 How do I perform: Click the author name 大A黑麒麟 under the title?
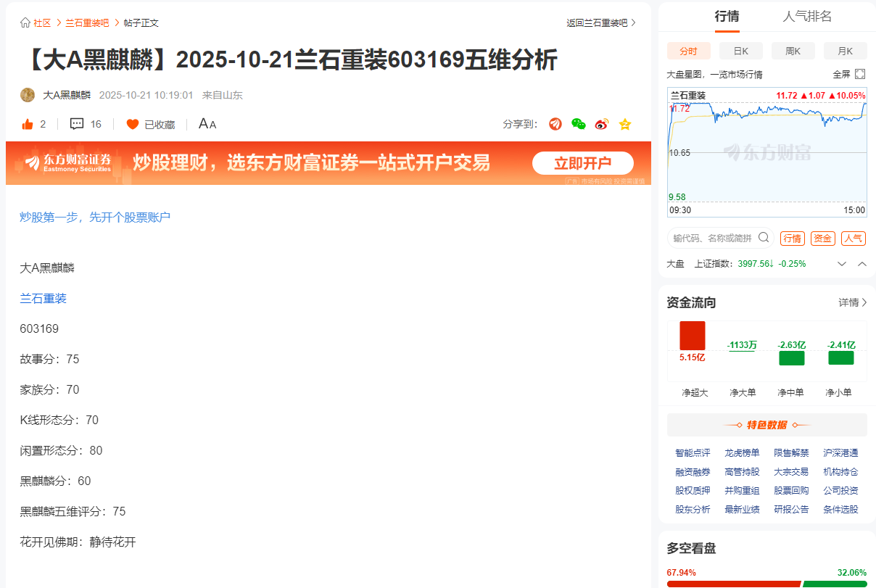67,95
